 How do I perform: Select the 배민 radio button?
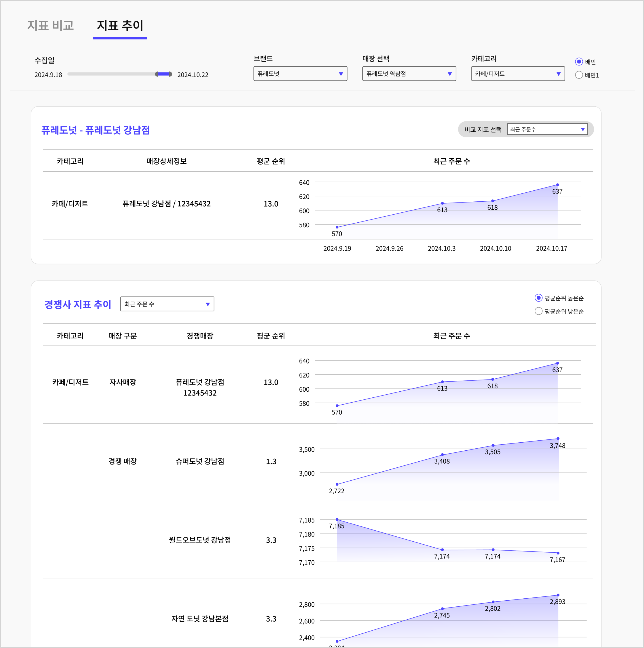pyautogui.click(x=578, y=62)
